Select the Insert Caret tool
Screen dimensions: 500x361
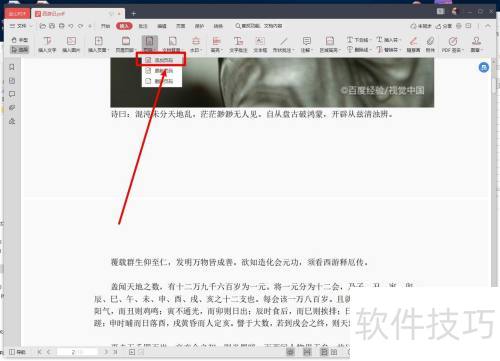click(388, 40)
